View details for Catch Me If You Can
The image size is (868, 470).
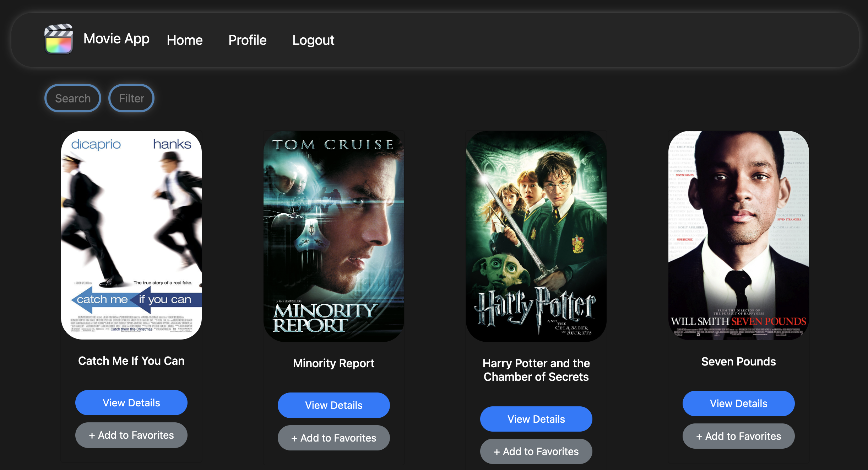131,402
